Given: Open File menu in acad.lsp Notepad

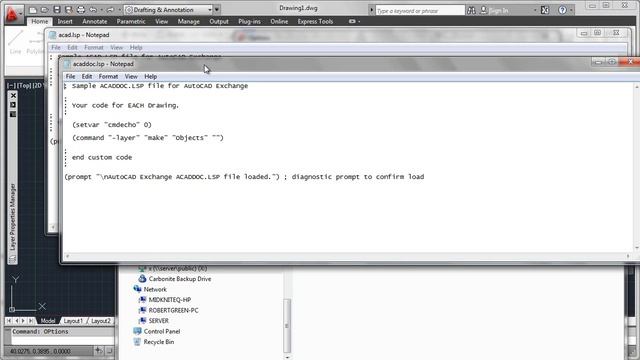Looking at the screenshot, I should point(56,47).
